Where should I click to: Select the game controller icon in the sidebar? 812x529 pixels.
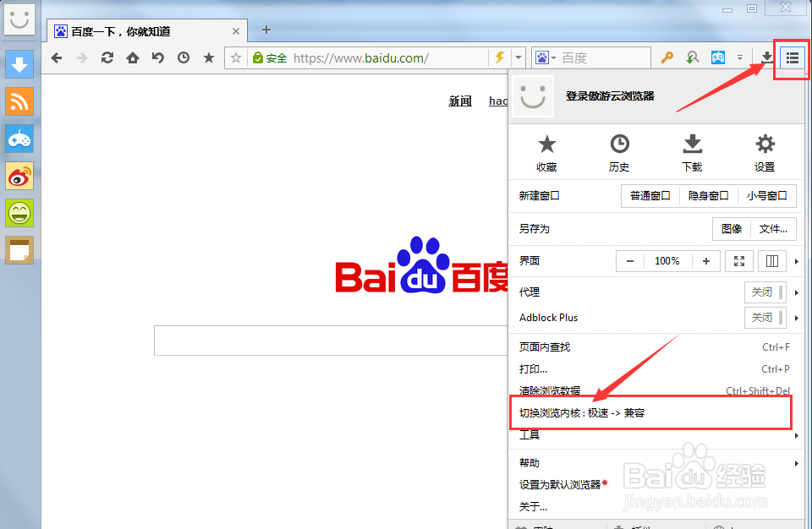tap(19, 139)
